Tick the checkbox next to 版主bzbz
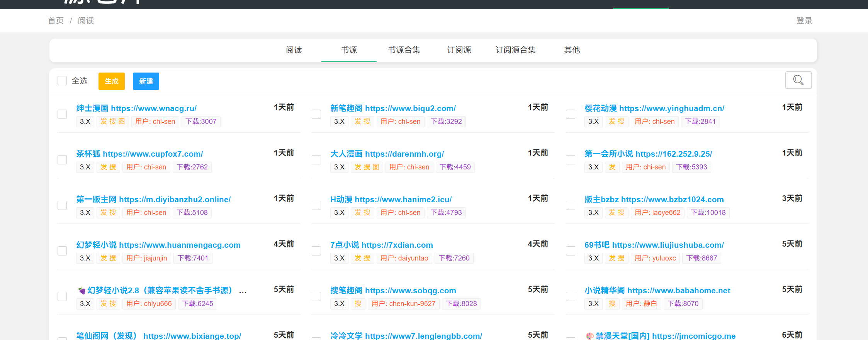Viewport: 868px width, 340px height. click(571, 205)
